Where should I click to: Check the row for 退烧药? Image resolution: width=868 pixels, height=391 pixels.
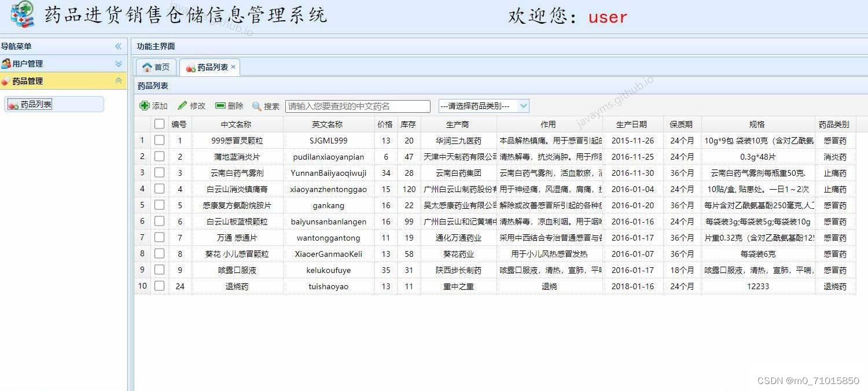click(x=159, y=286)
